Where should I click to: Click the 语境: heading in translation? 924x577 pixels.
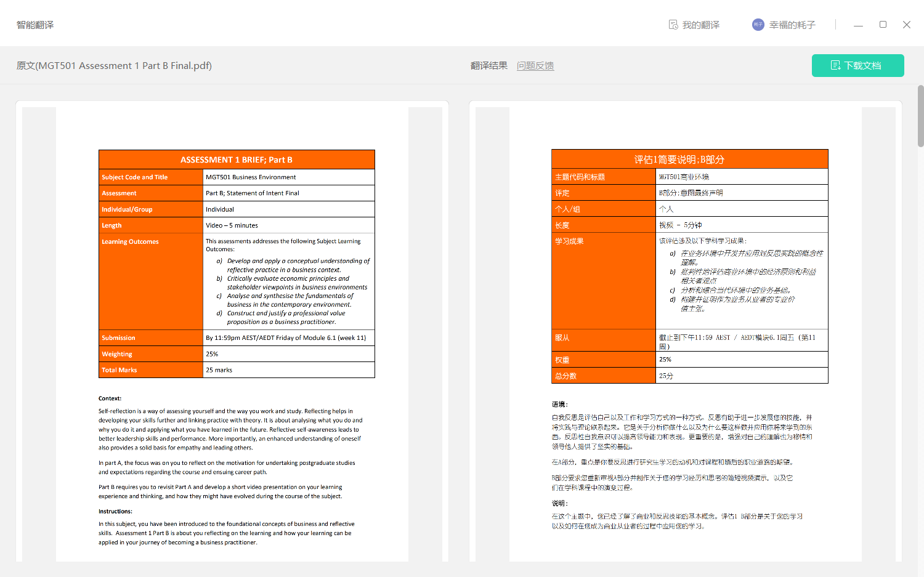point(560,405)
